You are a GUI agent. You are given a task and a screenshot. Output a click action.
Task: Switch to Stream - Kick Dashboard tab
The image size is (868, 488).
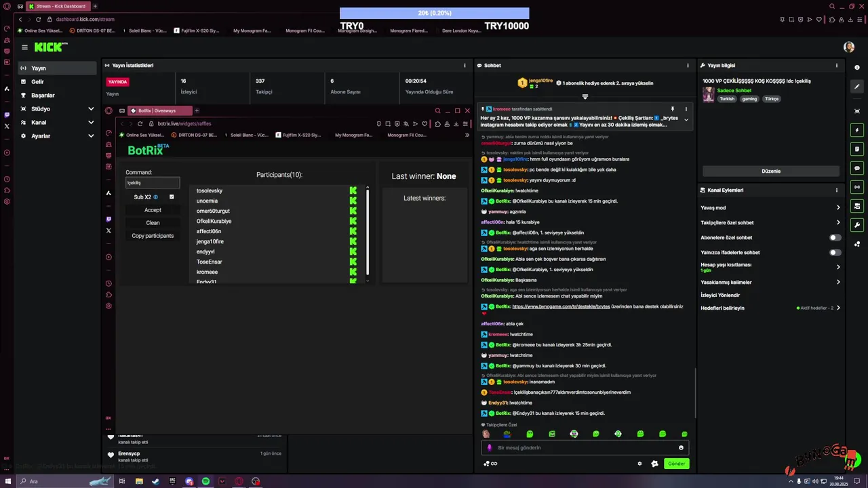(57, 6)
